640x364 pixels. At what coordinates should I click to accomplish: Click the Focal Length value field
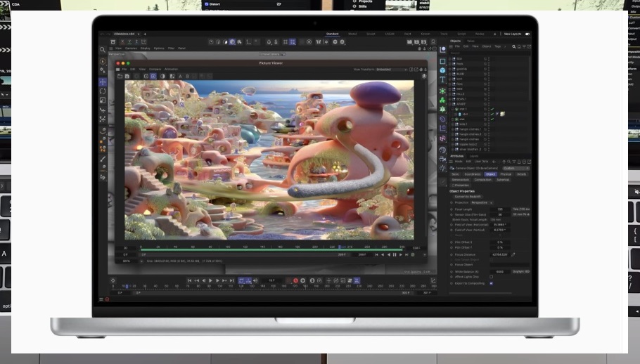point(500,209)
